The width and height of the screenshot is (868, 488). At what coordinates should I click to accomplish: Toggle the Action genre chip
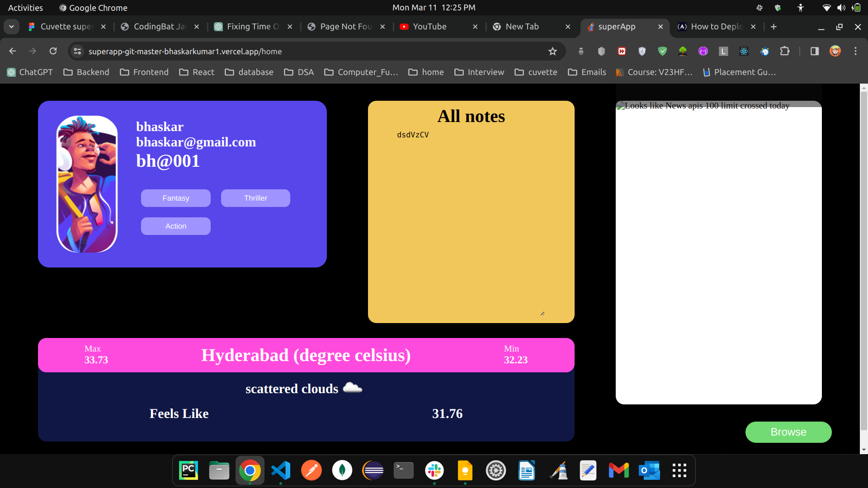[175, 226]
